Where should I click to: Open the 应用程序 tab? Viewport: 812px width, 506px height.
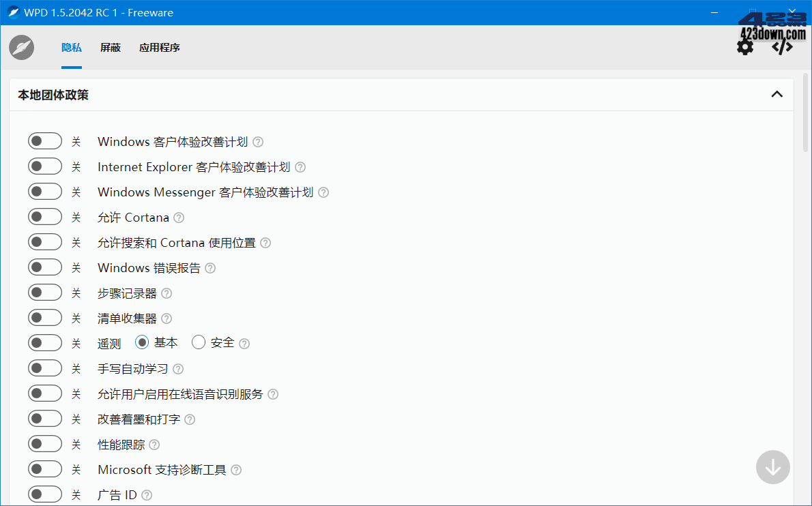click(159, 48)
